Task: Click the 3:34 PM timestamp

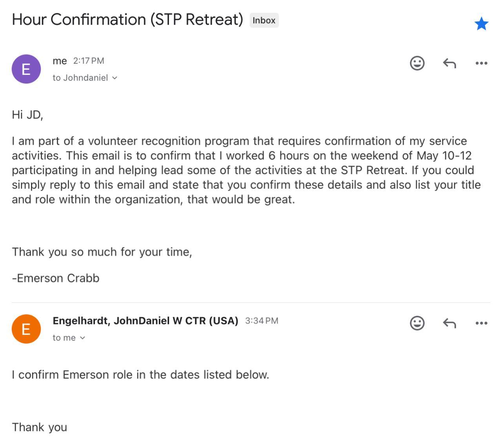Action: pyautogui.click(x=262, y=321)
